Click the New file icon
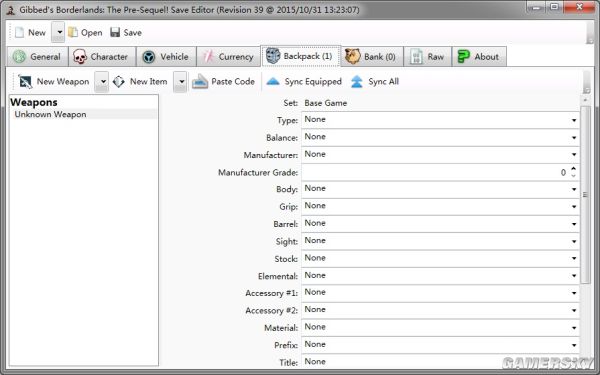The height and width of the screenshot is (375, 600). [x=20, y=33]
